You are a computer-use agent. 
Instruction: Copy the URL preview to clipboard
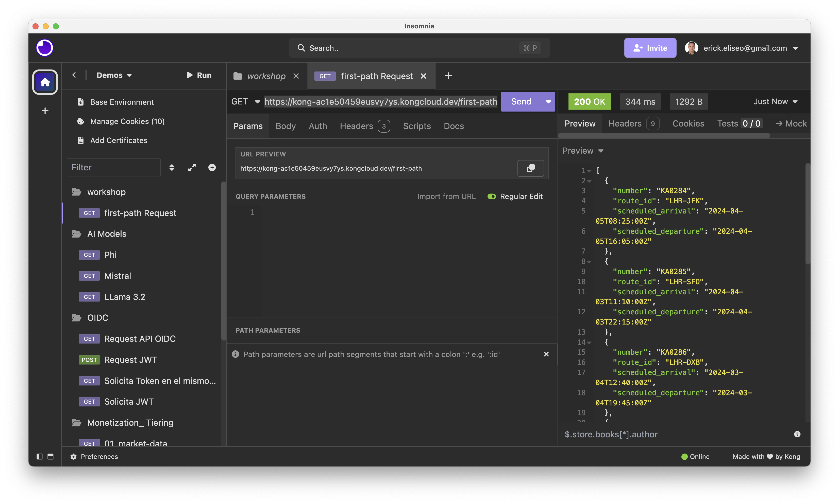530,168
